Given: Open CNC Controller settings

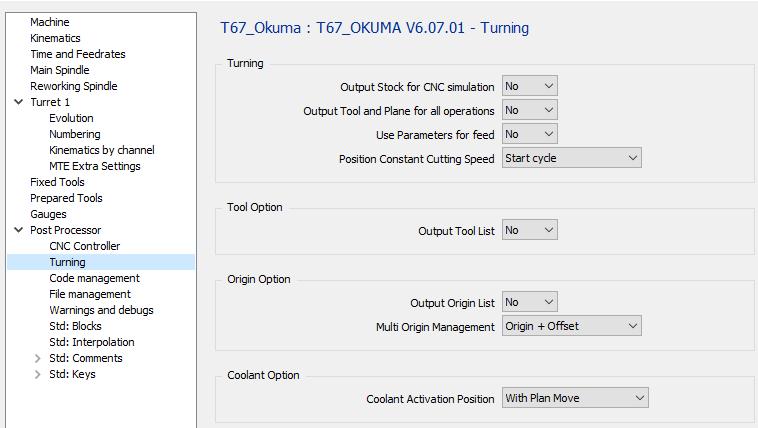Looking at the screenshot, I should pyautogui.click(x=84, y=246).
